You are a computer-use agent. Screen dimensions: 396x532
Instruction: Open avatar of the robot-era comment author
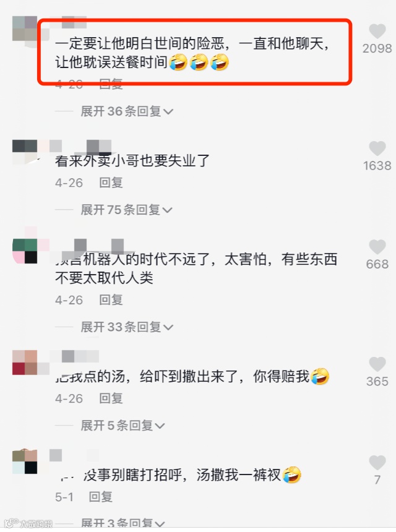click(25, 251)
